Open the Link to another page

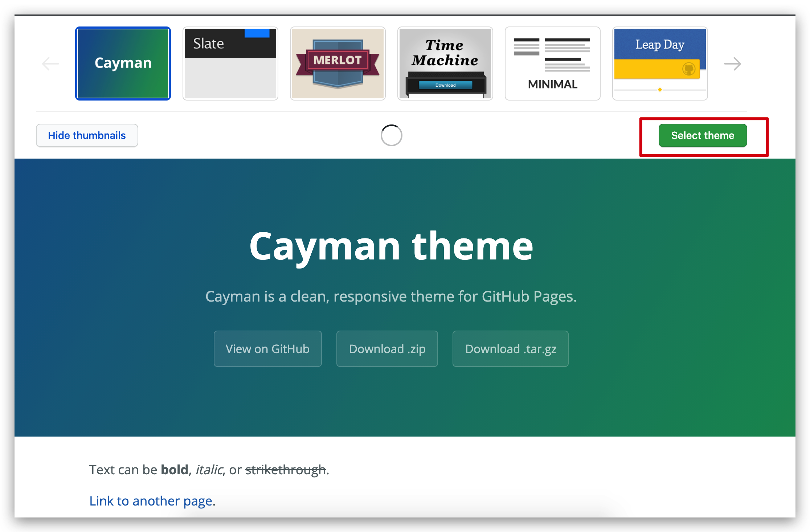151,501
